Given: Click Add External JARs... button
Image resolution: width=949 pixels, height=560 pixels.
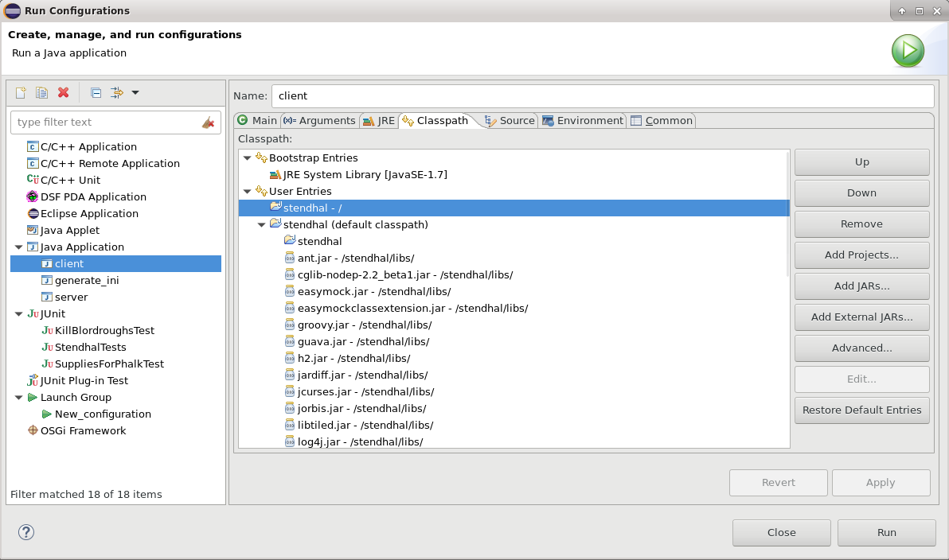Looking at the screenshot, I should (862, 317).
